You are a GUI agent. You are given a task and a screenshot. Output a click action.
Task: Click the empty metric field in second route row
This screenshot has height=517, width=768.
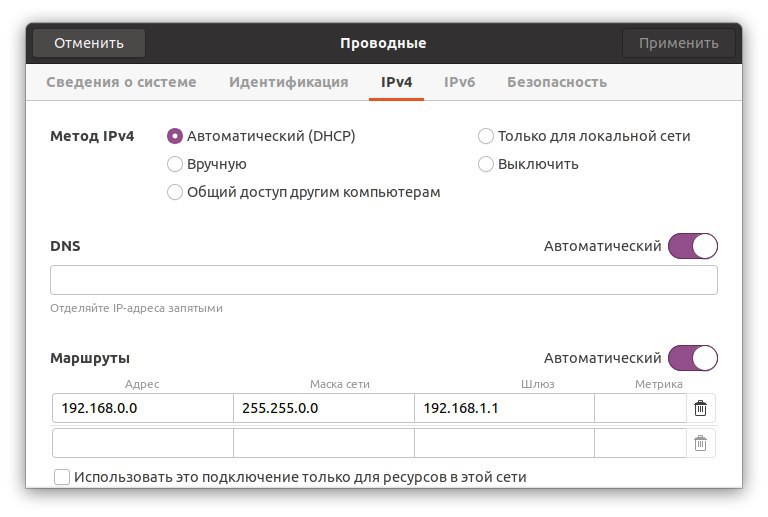tap(640, 444)
